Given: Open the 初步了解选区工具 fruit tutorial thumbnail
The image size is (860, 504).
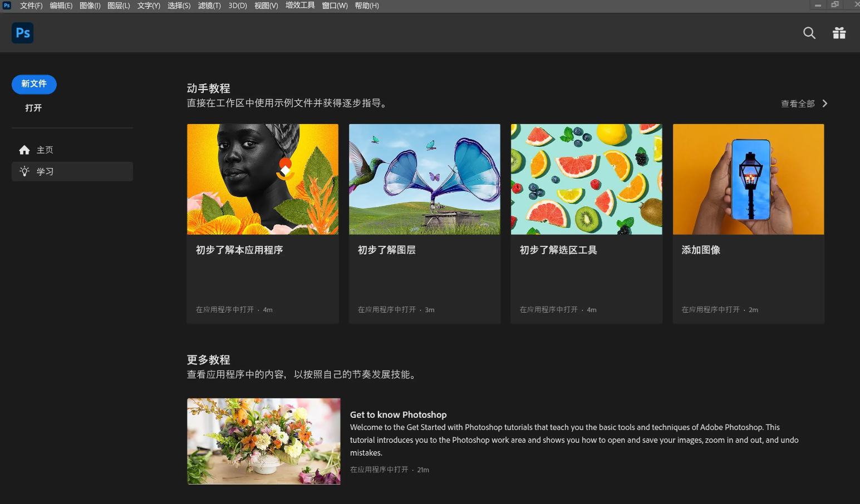Looking at the screenshot, I should 586,179.
